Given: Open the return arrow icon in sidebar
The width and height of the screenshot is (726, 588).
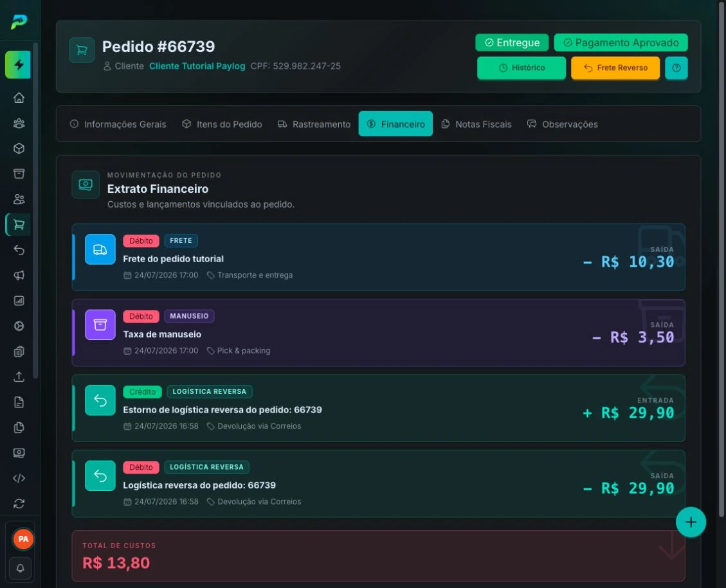Looking at the screenshot, I should click(19, 250).
